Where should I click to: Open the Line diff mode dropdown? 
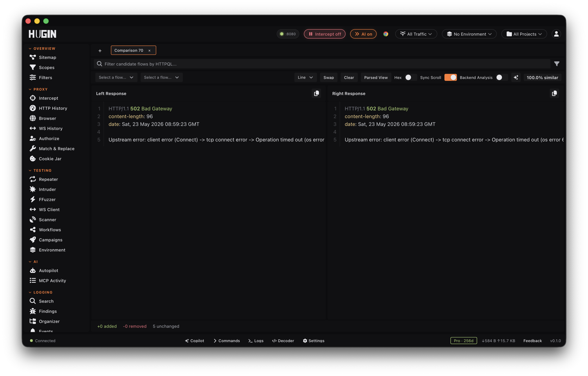pos(305,77)
